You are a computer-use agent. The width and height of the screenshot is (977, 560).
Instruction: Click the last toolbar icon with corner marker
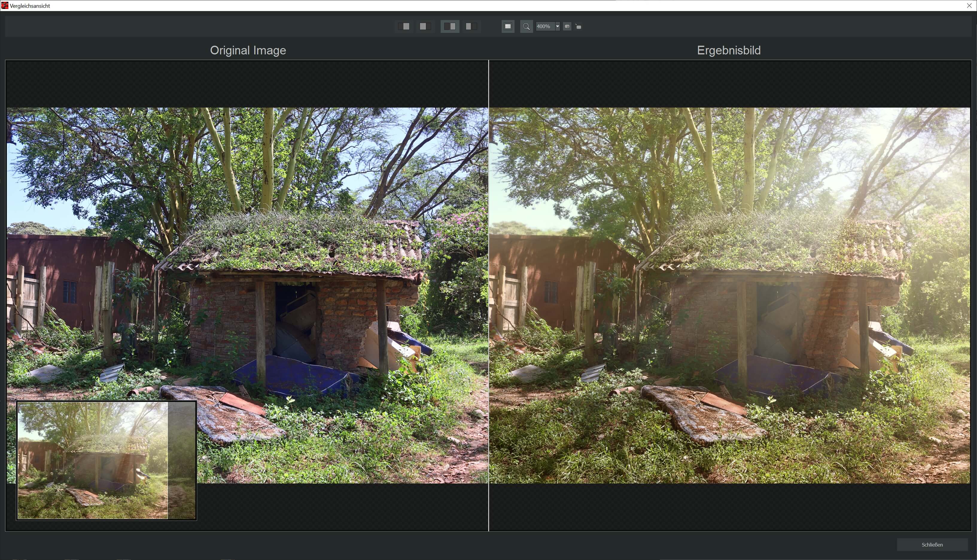578,27
